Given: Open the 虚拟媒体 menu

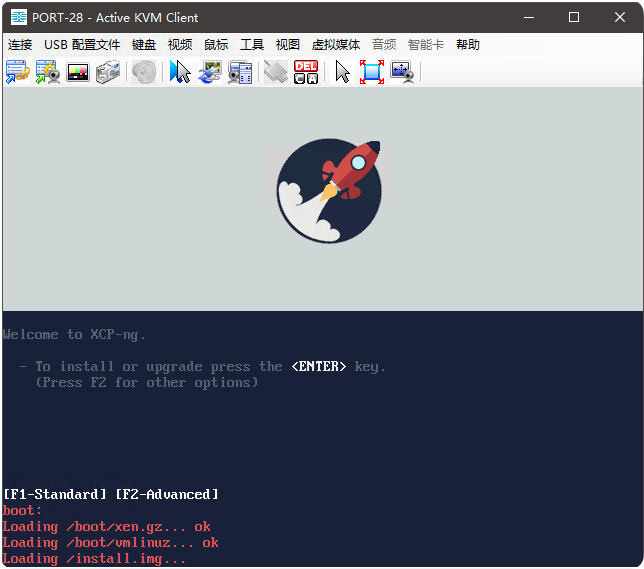Looking at the screenshot, I should (x=336, y=44).
